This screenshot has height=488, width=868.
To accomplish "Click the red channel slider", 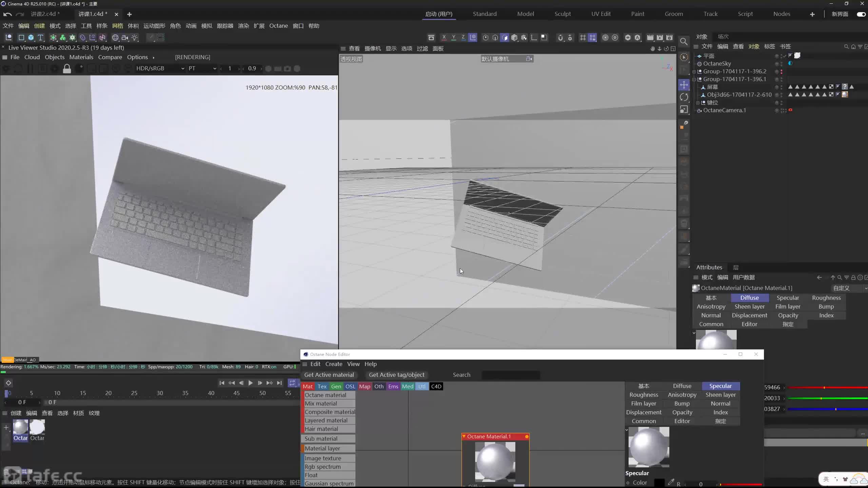I will pos(827,387).
